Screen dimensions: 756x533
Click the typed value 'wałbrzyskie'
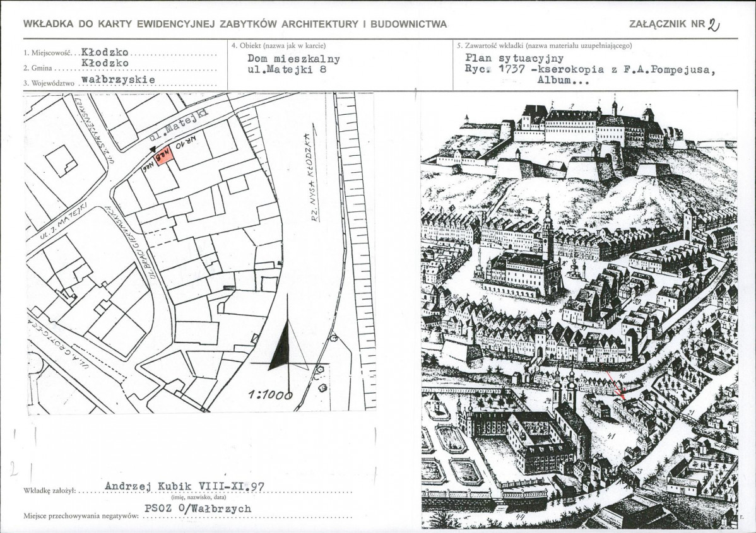[118, 79]
